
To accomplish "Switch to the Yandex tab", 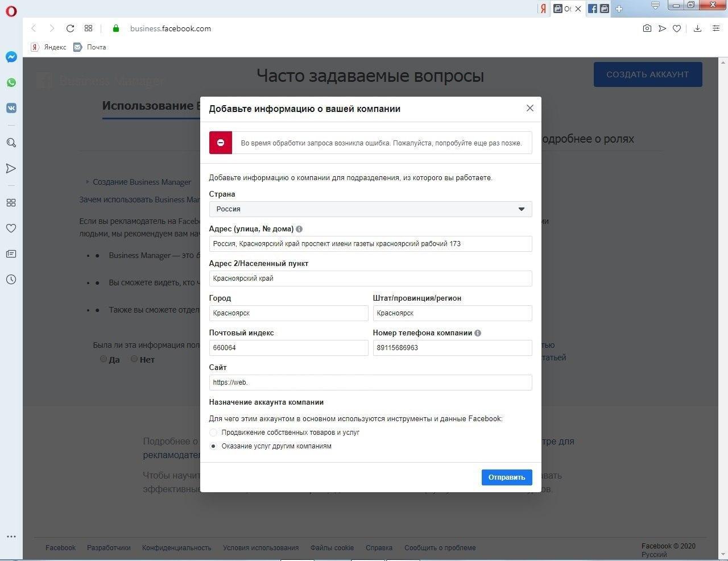I will (x=543, y=9).
